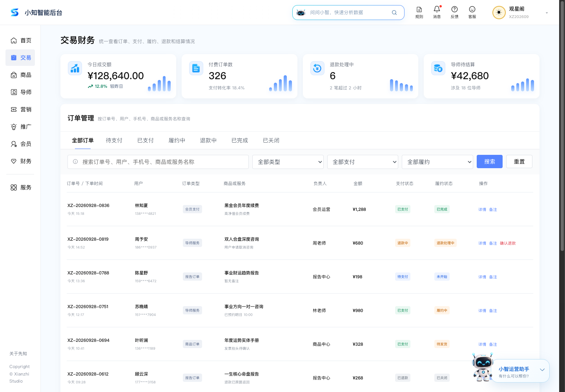Open 推广 in the sidebar
565x392 pixels.
(x=20, y=127)
